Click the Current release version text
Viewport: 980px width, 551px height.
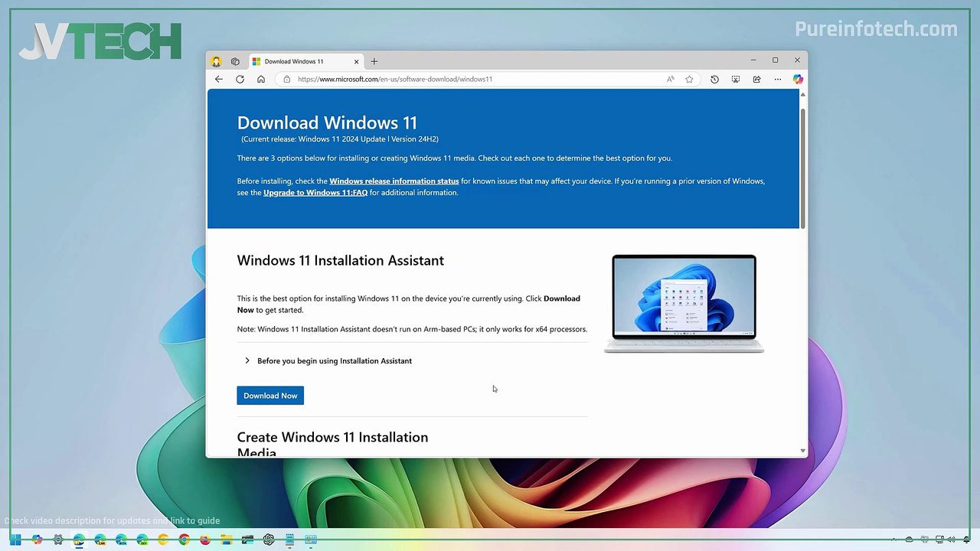(340, 139)
